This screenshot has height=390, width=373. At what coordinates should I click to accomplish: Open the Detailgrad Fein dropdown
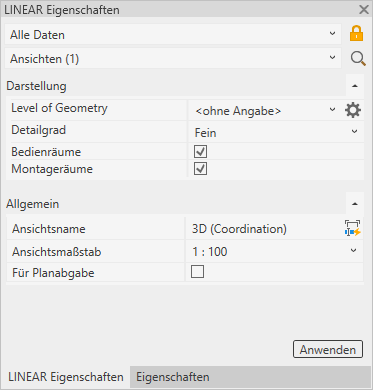click(276, 132)
